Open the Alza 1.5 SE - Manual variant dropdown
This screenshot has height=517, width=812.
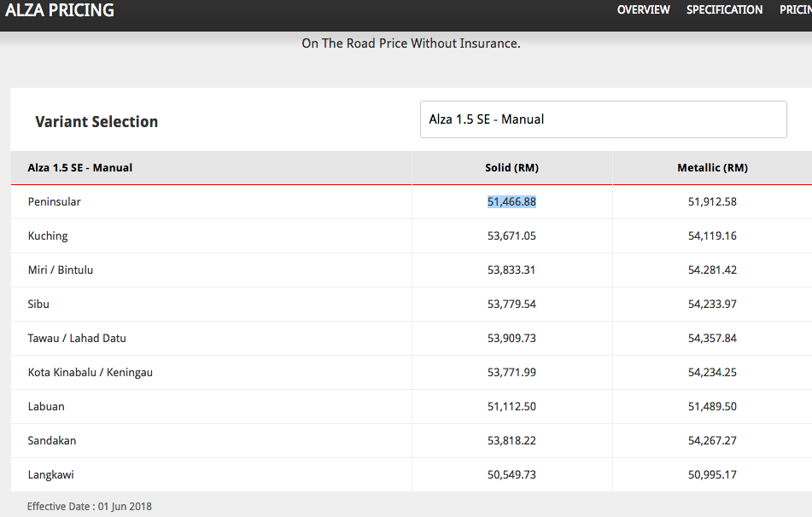[x=603, y=119]
